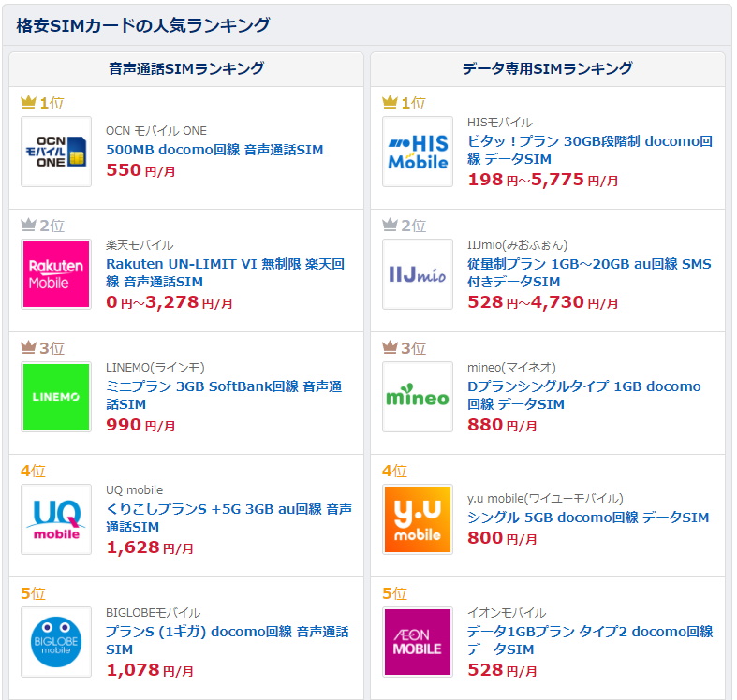Click the BIGLOBEモバイル provider name
This screenshot has width=737, height=700.
coord(154,613)
